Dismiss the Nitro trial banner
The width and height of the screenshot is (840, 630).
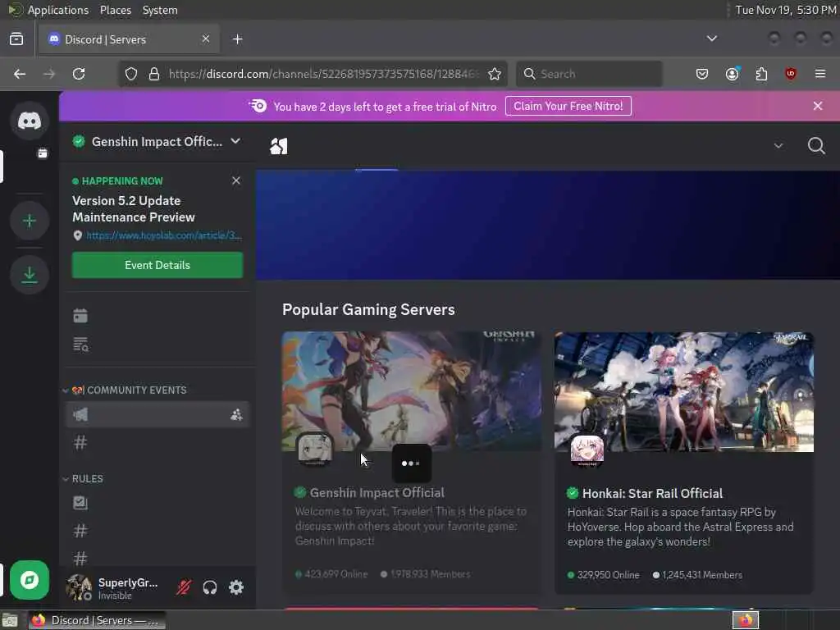[818, 106]
